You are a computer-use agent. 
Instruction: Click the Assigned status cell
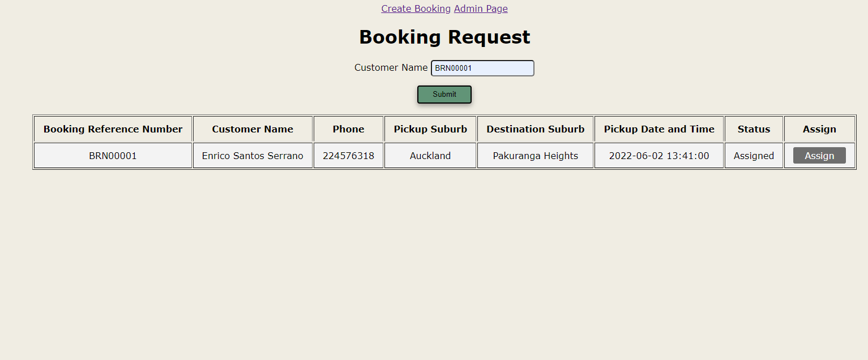pyautogui.click(x=754, y=155)
